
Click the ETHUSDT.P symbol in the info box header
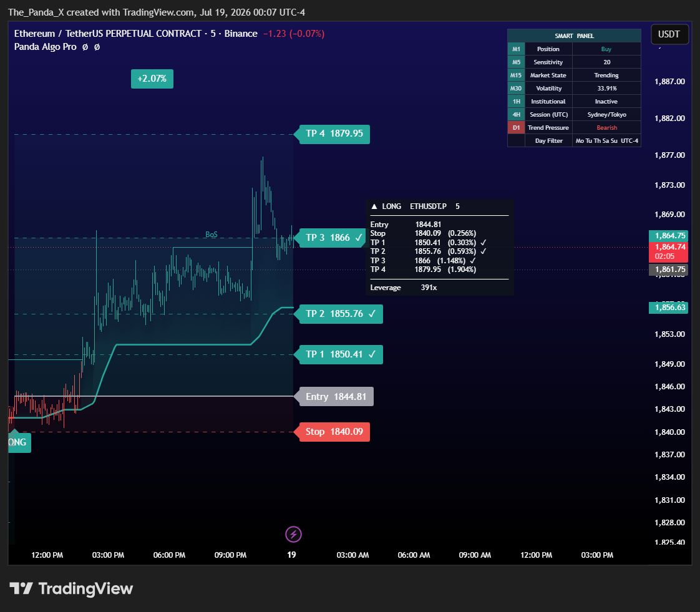coord(428,206)
